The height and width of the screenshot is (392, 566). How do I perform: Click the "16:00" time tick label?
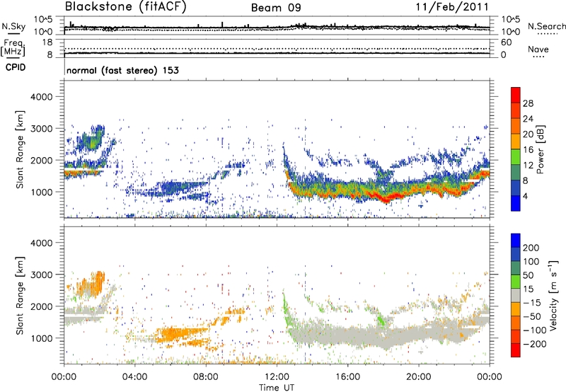click(x=347, y=377)
